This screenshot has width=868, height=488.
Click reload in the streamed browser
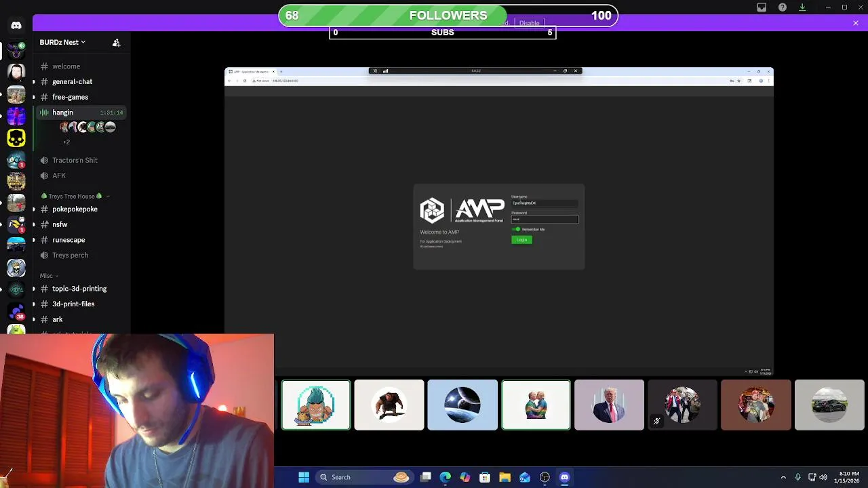click(x=245, y=81)
